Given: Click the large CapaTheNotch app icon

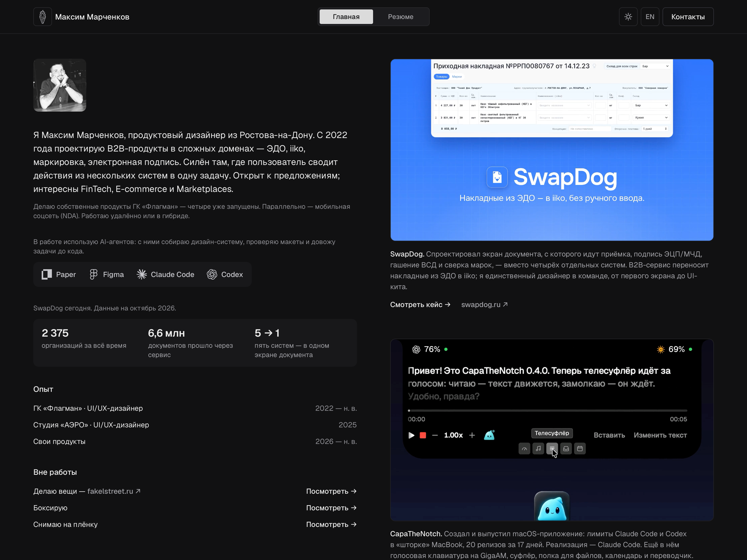Looking at the screenshot, I should click(x=552, y=506).
